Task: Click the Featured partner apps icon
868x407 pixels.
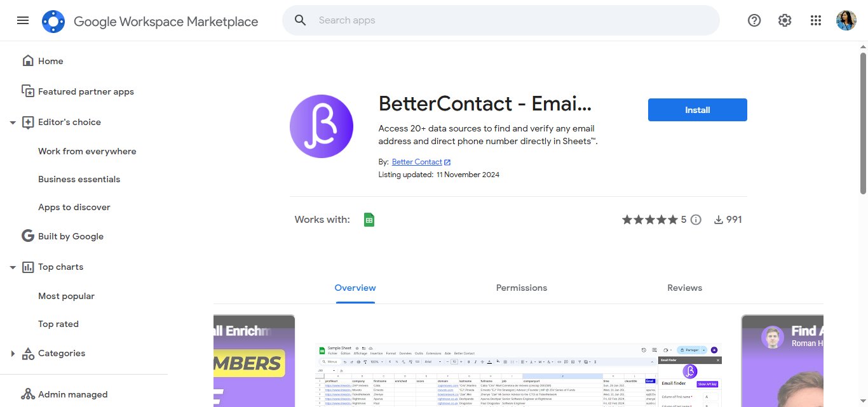Action: point(28,91)
